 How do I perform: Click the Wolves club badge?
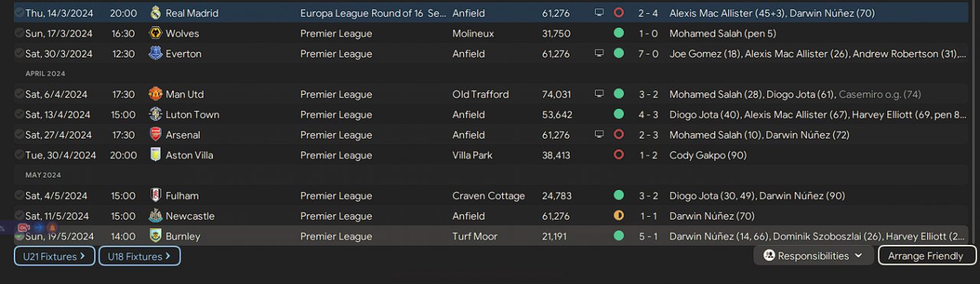click(x=155, y=34)
